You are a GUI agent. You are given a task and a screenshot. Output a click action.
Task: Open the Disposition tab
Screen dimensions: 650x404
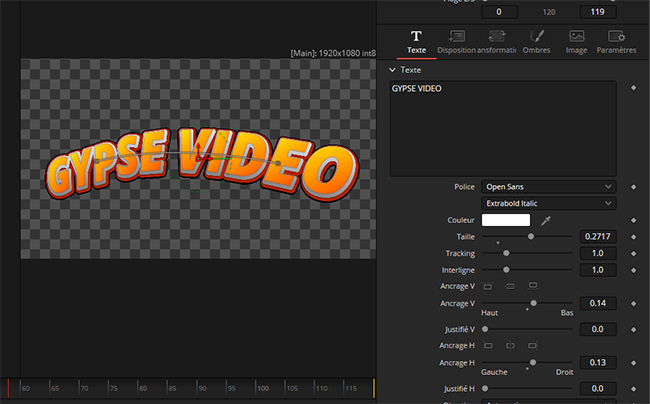456,42
